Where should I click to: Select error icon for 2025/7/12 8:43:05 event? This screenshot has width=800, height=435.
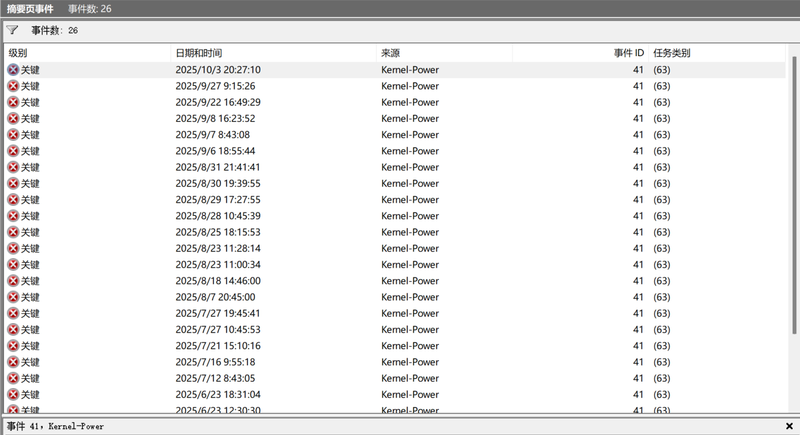[13, 378]
